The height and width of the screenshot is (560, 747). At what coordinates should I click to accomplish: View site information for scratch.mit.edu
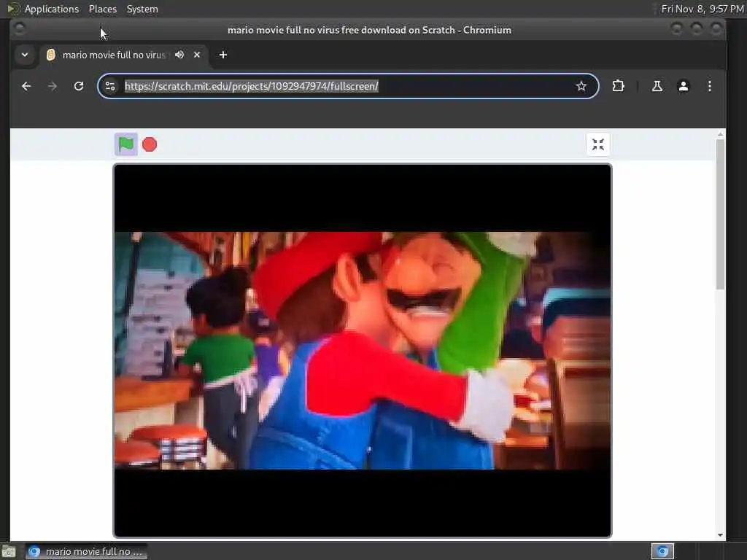coord(110,86)
